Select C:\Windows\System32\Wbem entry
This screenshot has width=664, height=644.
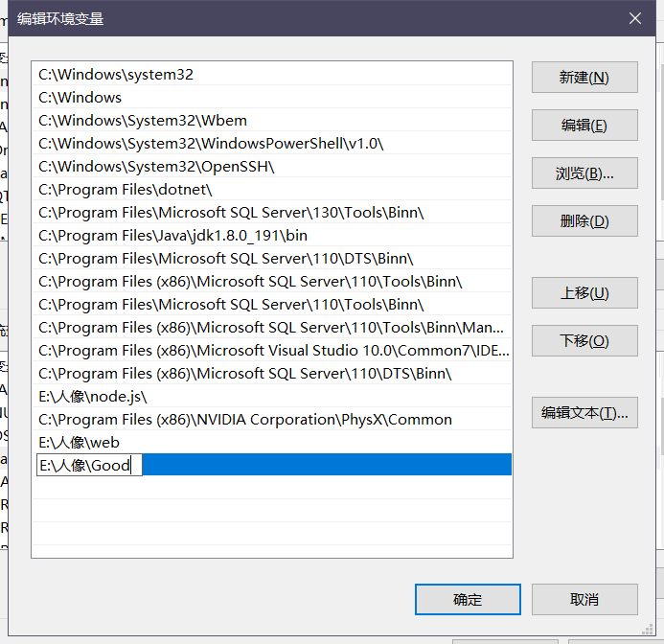(272, 121)
